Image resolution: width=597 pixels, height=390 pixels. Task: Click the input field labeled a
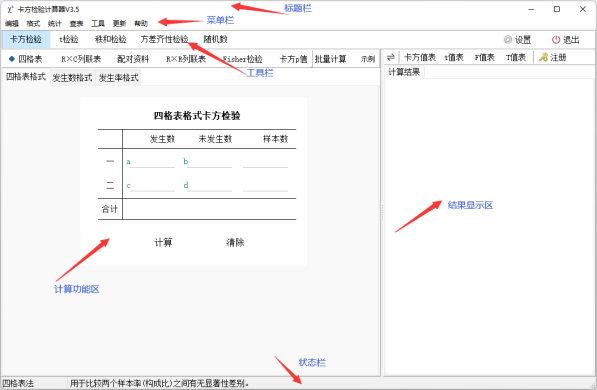pos(152,162)
